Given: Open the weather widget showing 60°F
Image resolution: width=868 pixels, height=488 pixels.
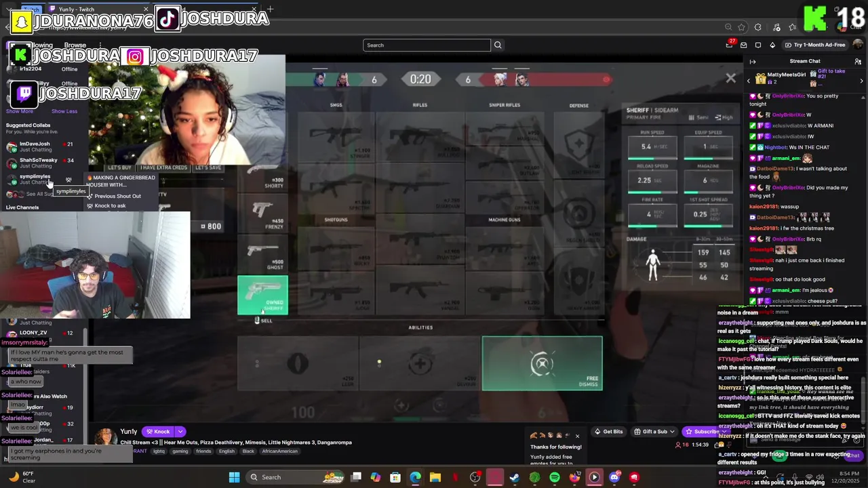Looking at the screenshot, I should (x=22, y=477).
